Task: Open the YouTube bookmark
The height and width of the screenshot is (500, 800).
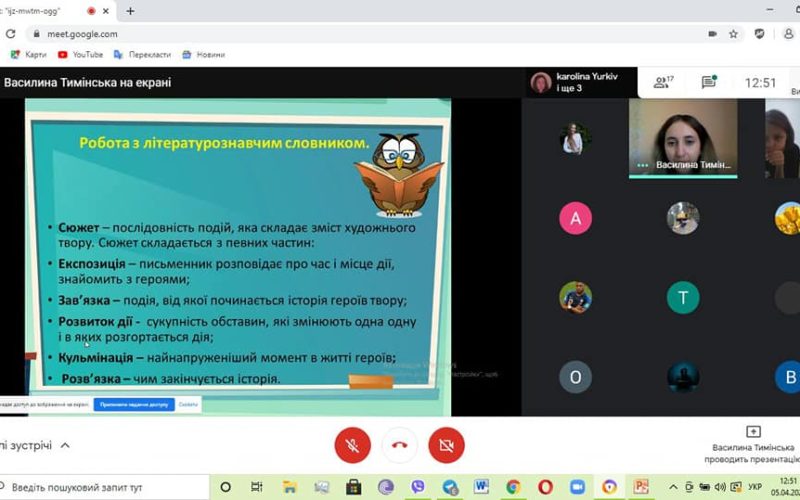Action: pyautogui.click(x=80, y=54)
